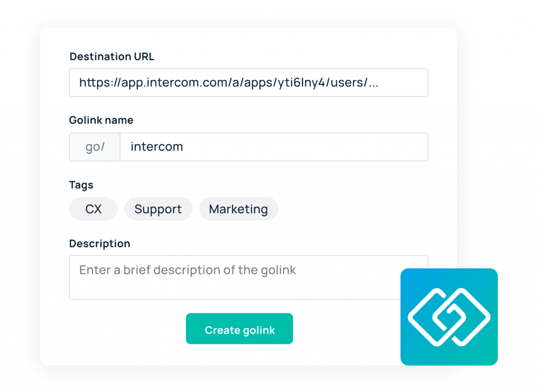This screenshot has height=392, width=538.
Task: Click the go/ prefix box
Action: 95,147
